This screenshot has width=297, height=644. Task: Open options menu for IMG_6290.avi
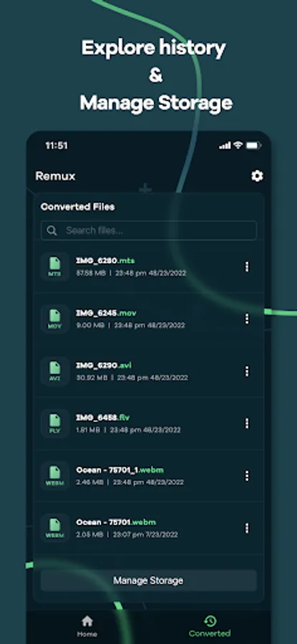click(x=247, y=371)
